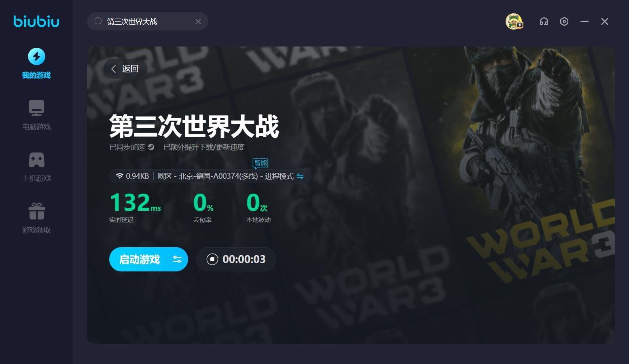Click the Wi-Fi speed indicator icon
Viewport: 629px width, 364px height.
(119, 176)
